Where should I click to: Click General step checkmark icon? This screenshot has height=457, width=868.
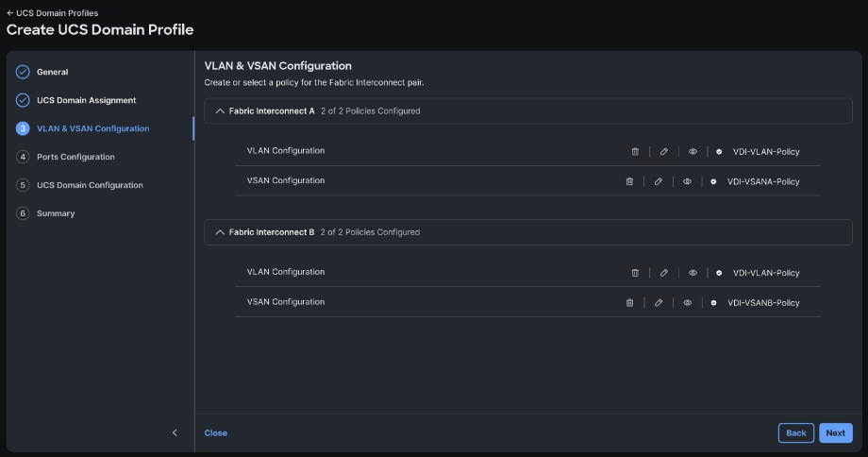pos(23,72)
